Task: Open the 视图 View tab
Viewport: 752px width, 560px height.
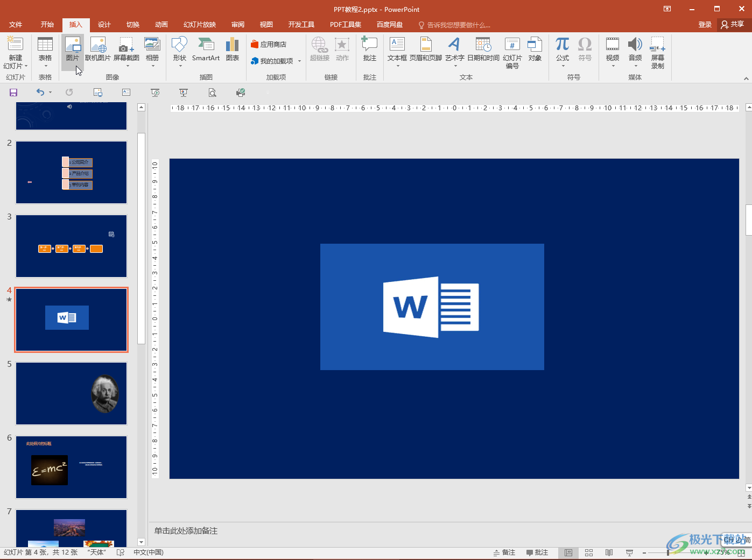Action: [x=266, y=25]
